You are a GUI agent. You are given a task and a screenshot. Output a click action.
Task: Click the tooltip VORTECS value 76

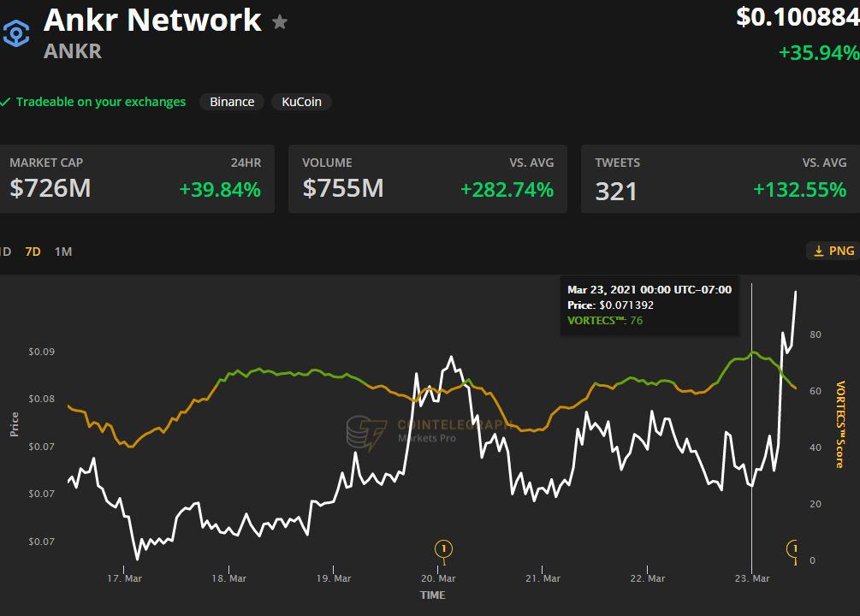636,320
